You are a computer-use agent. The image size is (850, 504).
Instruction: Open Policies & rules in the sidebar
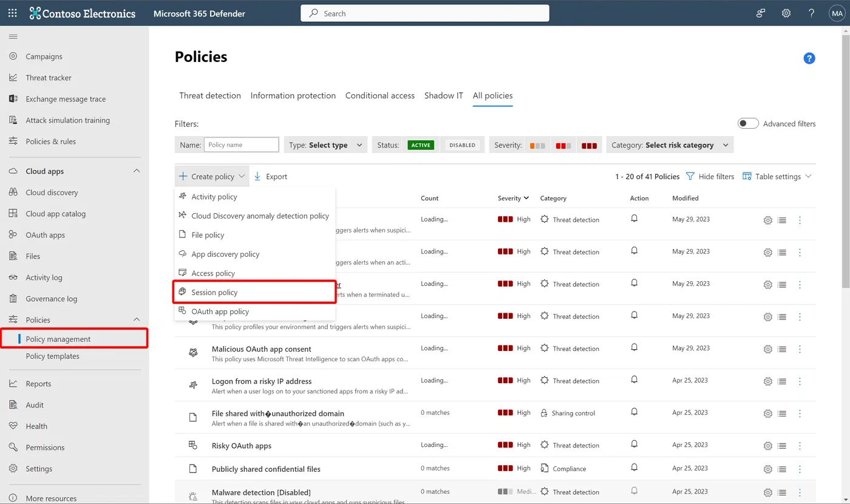(x=50, y=141)
